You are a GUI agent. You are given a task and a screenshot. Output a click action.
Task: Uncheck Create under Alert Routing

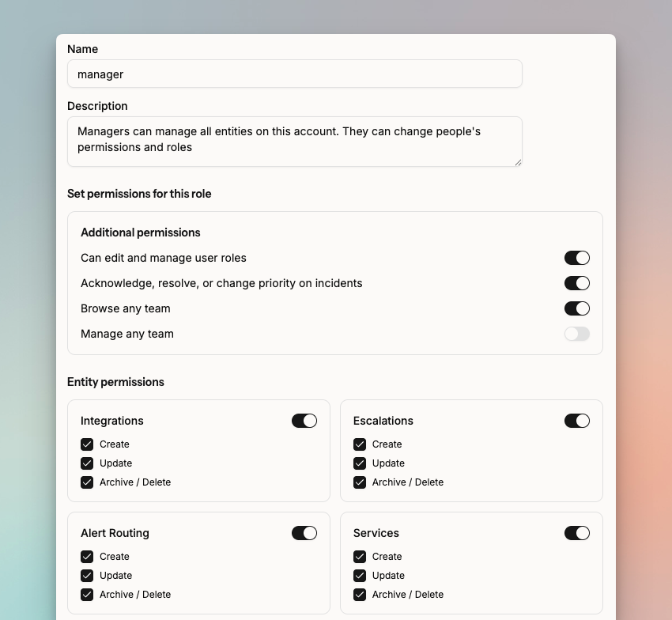[x=87, y=557]
